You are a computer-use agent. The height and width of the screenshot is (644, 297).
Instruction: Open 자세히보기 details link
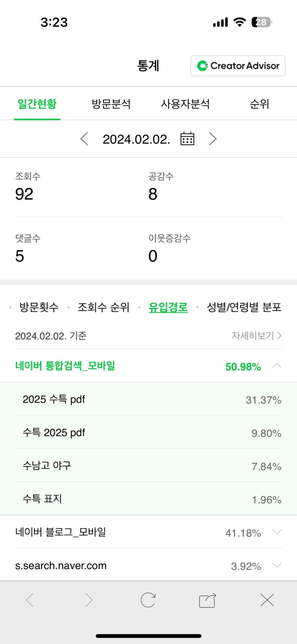point(256,336)
